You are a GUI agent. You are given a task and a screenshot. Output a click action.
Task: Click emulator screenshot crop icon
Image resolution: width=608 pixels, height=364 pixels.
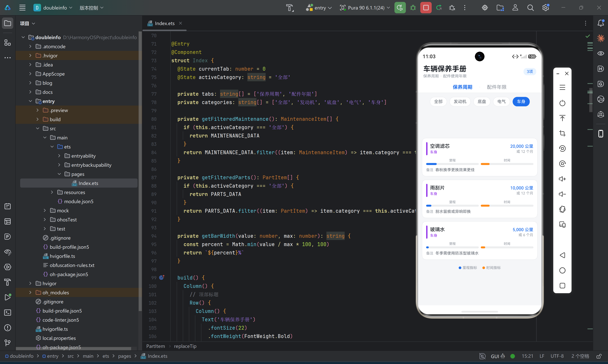(562, 133)
